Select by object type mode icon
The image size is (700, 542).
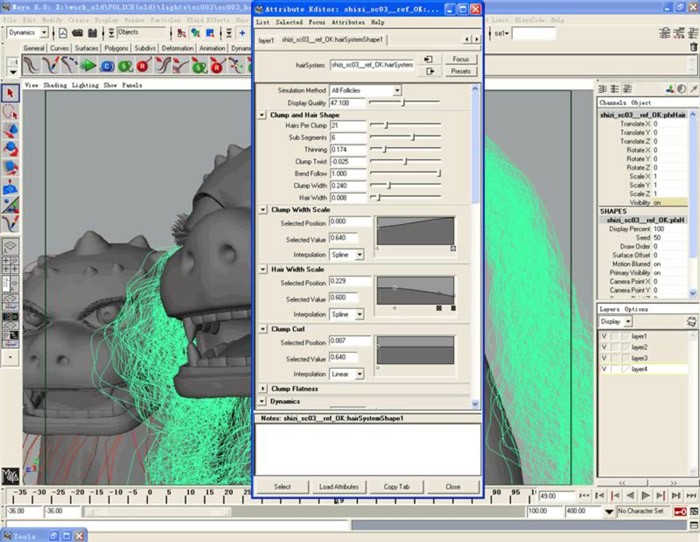point(196,33)
